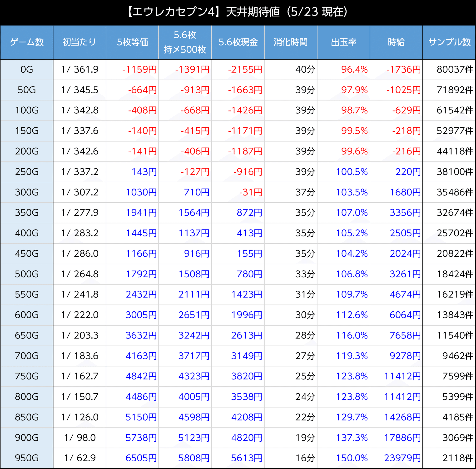
Task: Select the 200G row label
Action: point(27,151)
